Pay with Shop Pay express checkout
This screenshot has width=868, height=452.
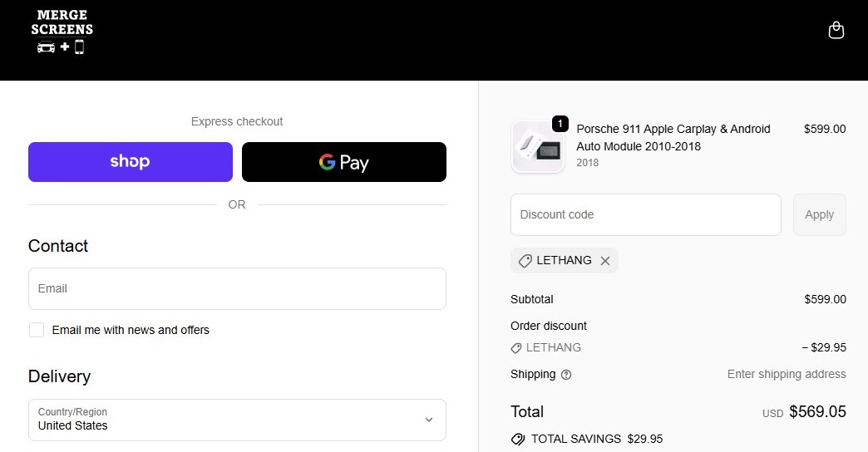click(x=131, y=162)
